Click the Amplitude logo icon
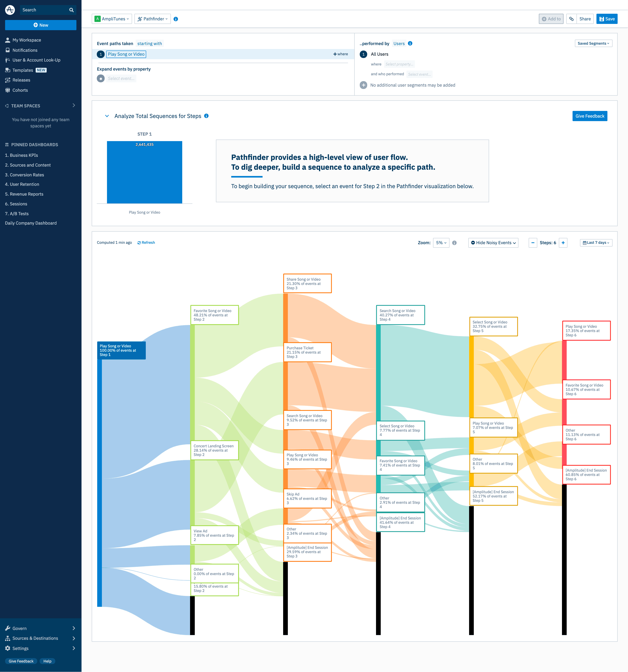Viewport: 628px width, 672px height. 10,10
